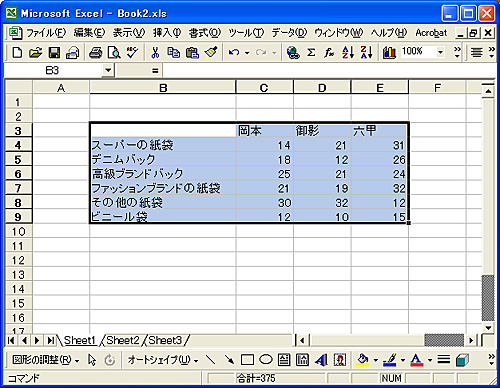The width and height of the screenshot is (500, 388).
Task: Open the オートシェイプ dropdown menu
Action: pyautogui.click(x=163, y=360)
